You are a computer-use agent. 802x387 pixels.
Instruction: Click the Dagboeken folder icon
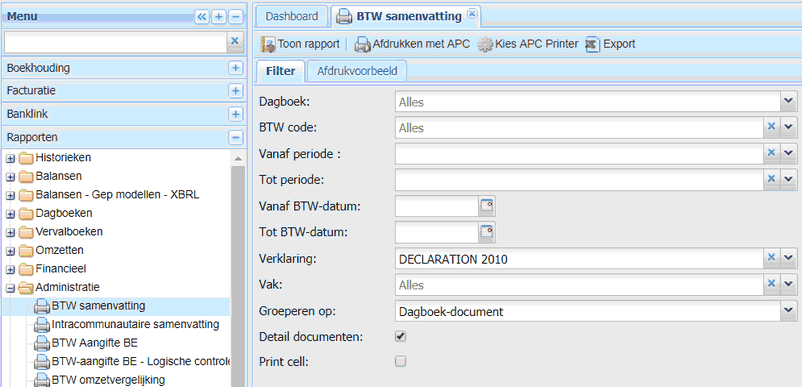pyautogui.click(x=25, y=214)
